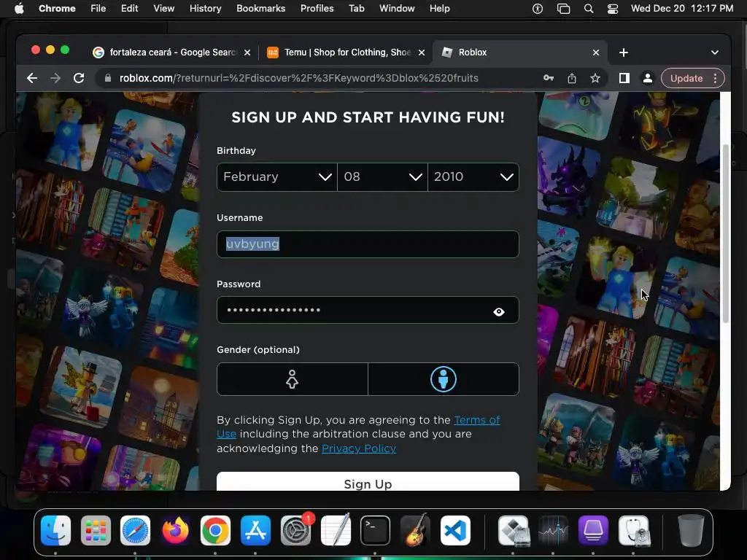Open Finder from the dock
The width and height of the screenshot is (747, 560).
[55, 530]
